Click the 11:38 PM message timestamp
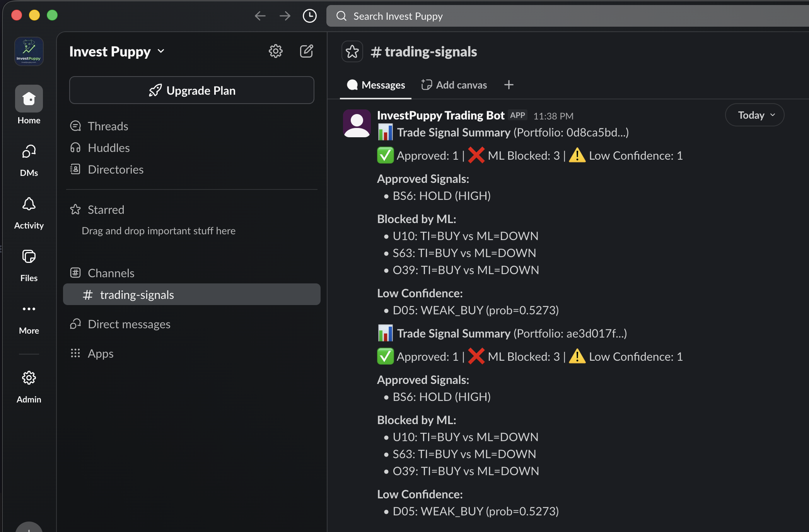Image resolution: width=809 pixels, height=532 pixels. tap(553, 116)
